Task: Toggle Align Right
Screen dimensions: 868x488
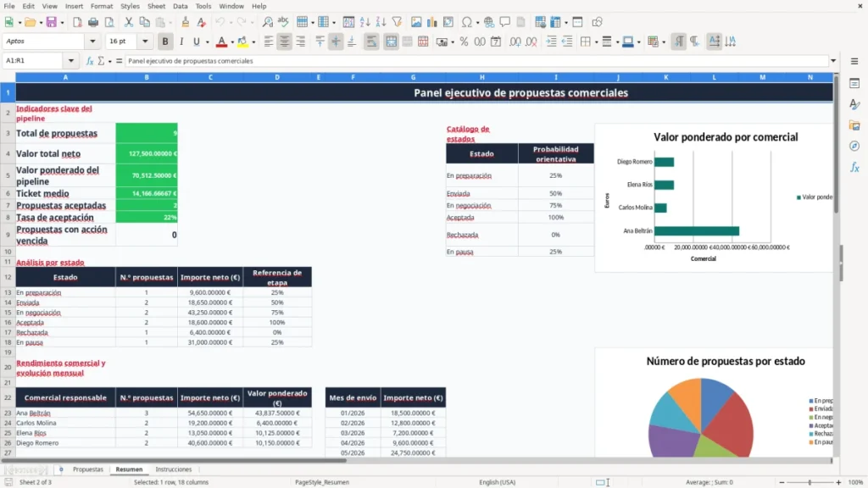Action: (301, 42)
